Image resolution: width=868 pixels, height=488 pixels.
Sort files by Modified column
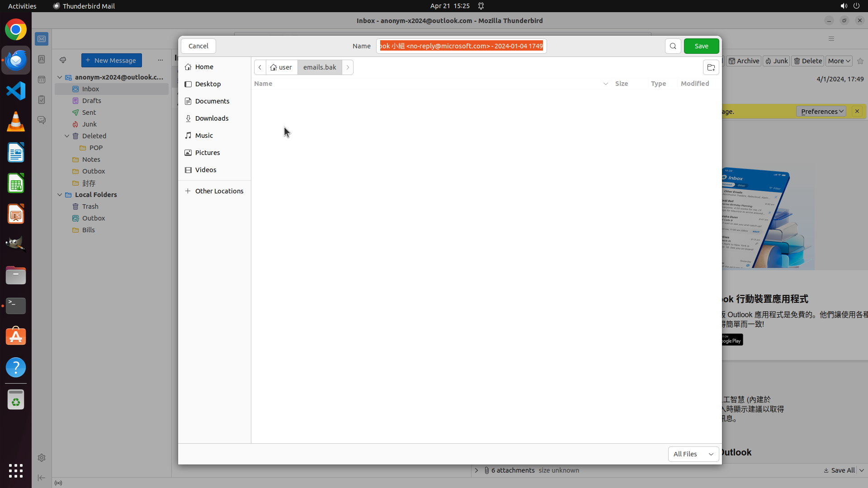point(695,84)
